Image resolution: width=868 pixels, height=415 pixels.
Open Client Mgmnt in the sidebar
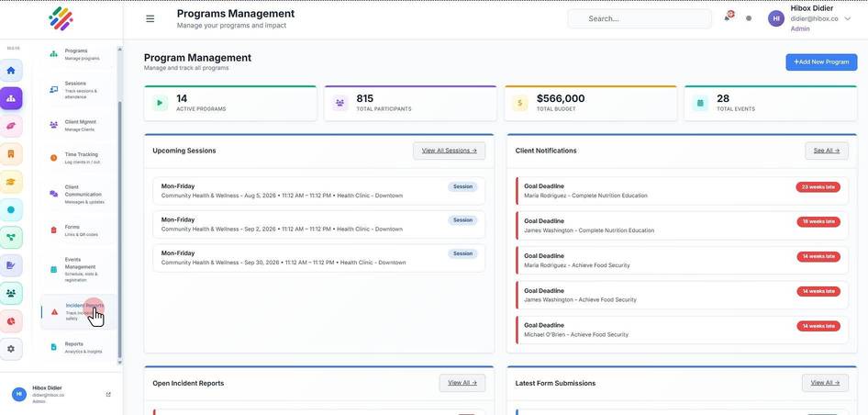tap(79, 125)
